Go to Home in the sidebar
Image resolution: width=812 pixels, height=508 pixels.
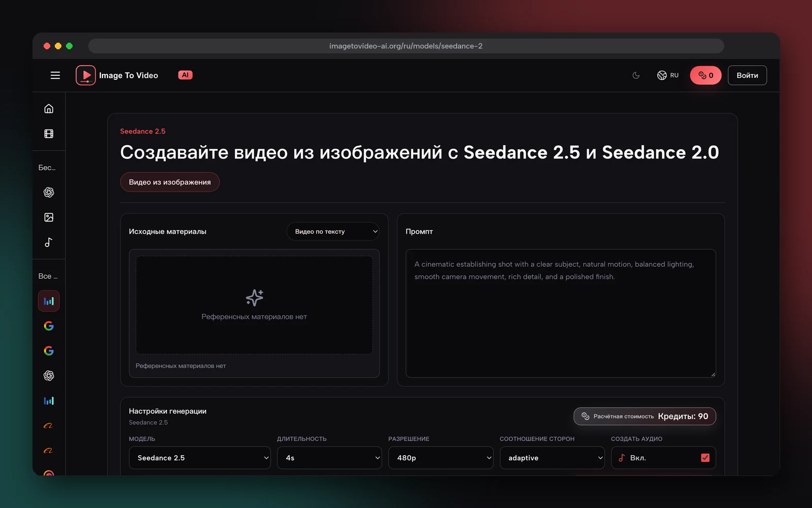(49, 109)
